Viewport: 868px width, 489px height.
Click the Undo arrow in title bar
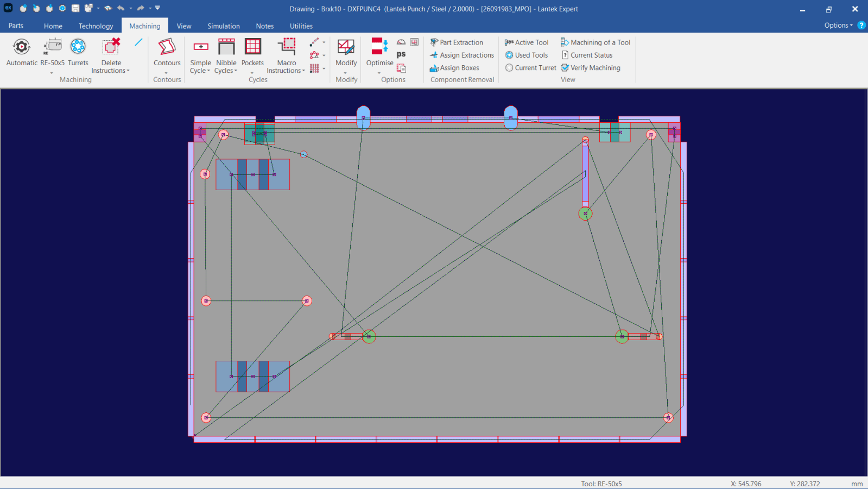point(121,9)
